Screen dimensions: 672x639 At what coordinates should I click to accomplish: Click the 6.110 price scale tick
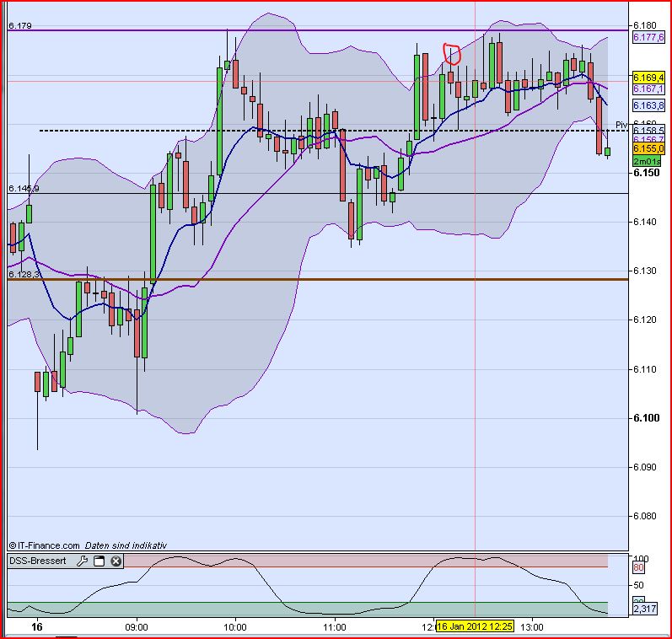[645, 369]
